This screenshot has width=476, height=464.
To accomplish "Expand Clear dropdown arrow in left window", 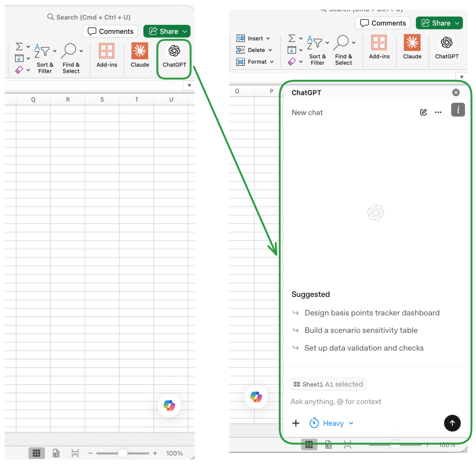I will click(28, 70).
